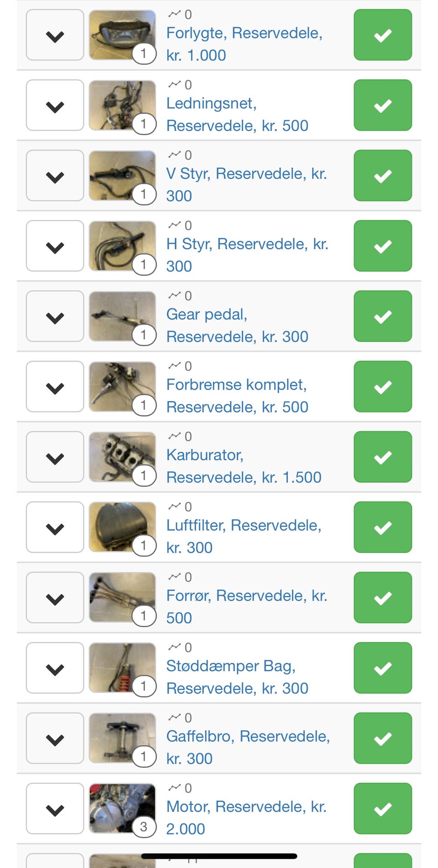Screen dimensions: 438x868
Task: Click the photo count badge on Luftfilter thumbnail
Action: [144, 545]
